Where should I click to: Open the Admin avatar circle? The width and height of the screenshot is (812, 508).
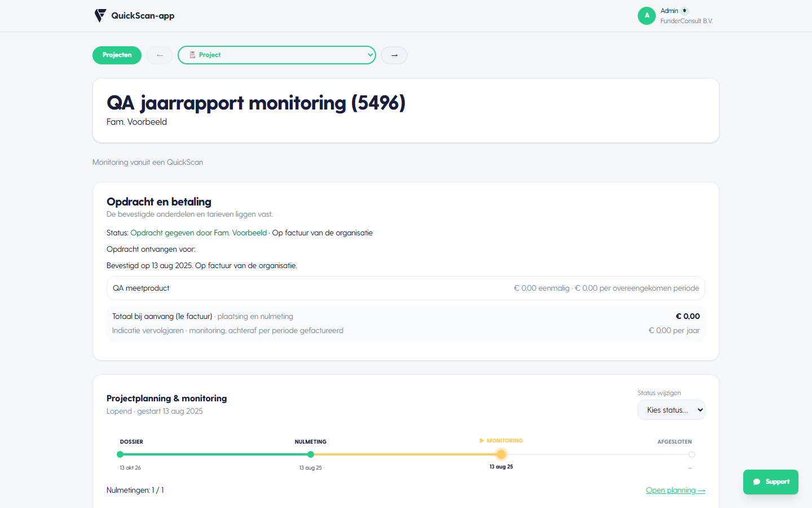(647, 16)
